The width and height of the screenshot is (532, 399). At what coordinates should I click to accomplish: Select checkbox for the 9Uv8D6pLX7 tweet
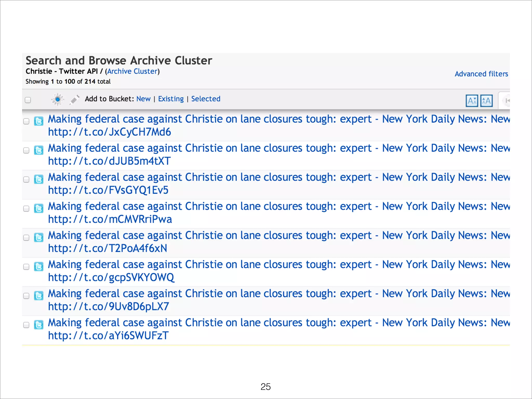point(26,296)
